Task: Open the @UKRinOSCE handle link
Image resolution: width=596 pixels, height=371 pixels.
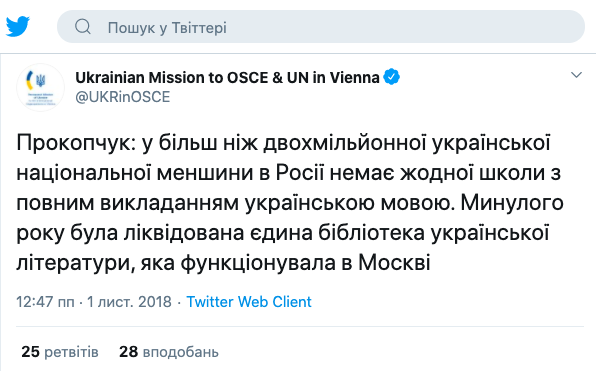Action: [x=122, y=97]
